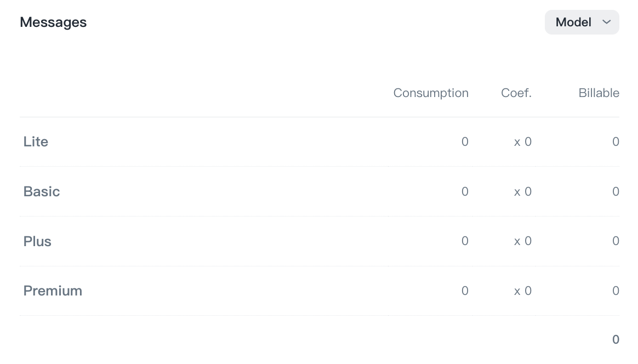Click Basic consumption value

[x=465, y=192]
